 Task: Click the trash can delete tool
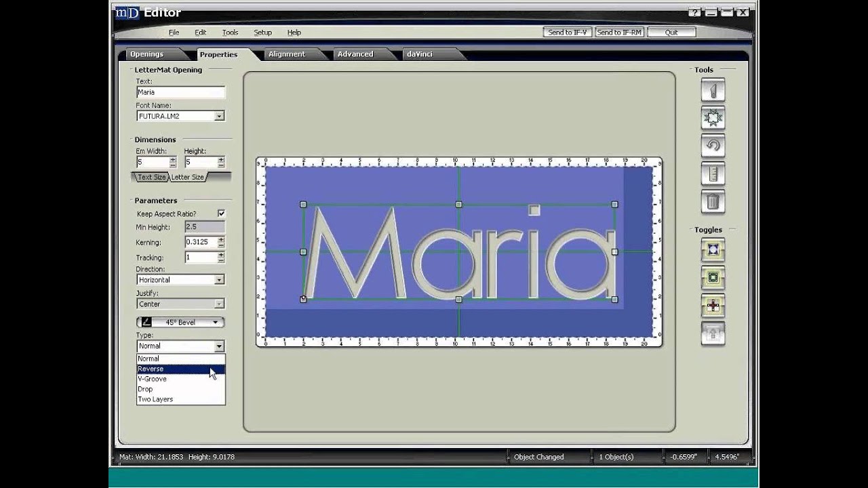(713, 201)
